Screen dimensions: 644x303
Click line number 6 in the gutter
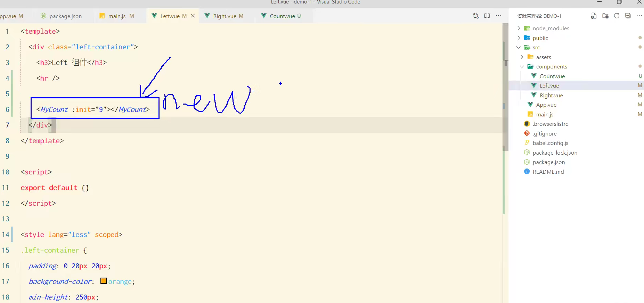[7, 109]
